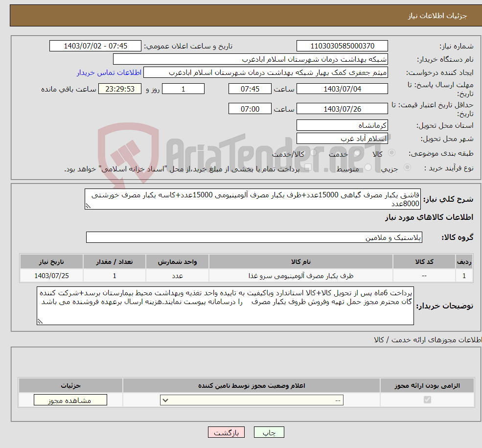Click the need date cell 1403/07/25
This screenshot has width=482, height=448.
pyautogui.click(x=52, y=276)
